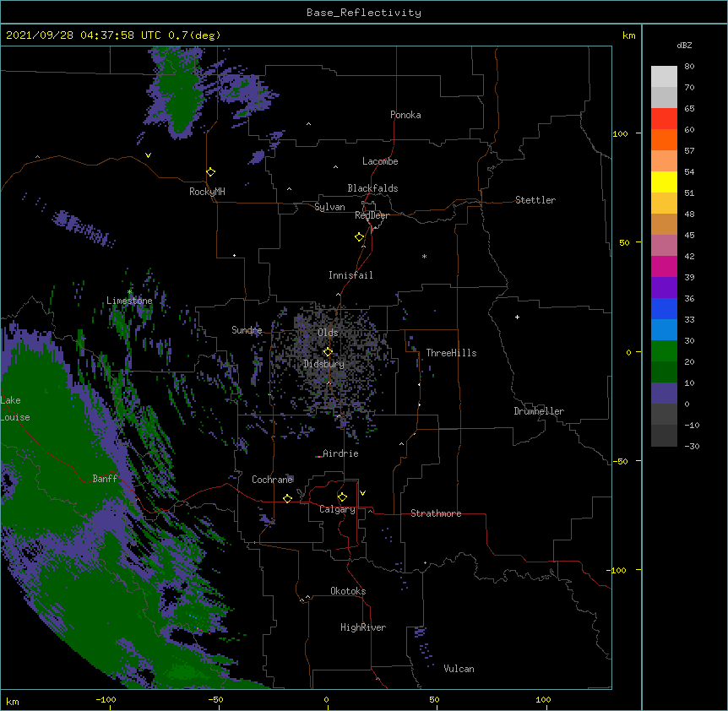The height and width of the screenshot is (711, 728).
Task: Click the Lake Louise label at left edge
Action: pyautogui.click(x=15, y=409)
